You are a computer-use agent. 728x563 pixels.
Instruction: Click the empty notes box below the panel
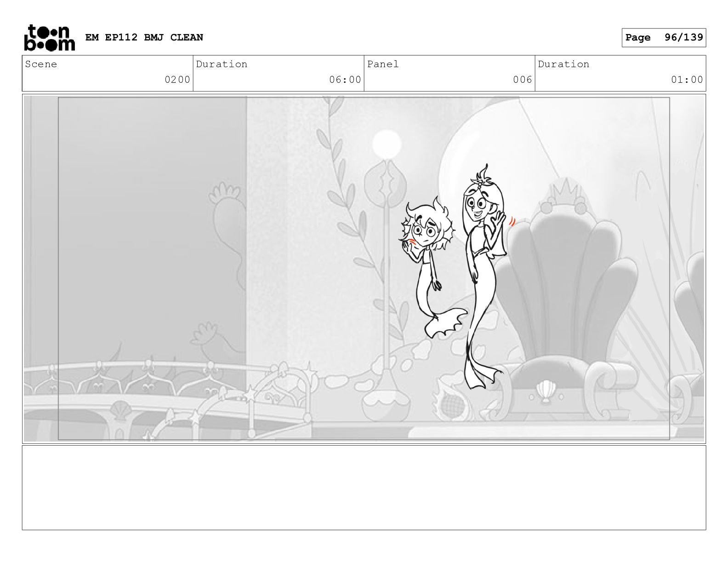[x=364, y=488]
